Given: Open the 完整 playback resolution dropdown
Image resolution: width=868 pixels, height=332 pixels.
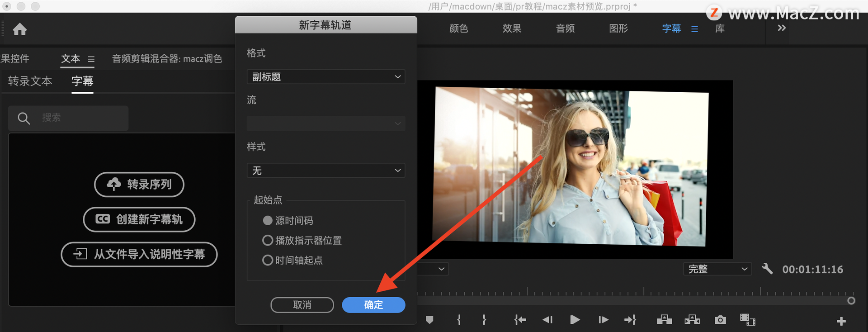Looking at the screenshot, I should coord(717,269).
